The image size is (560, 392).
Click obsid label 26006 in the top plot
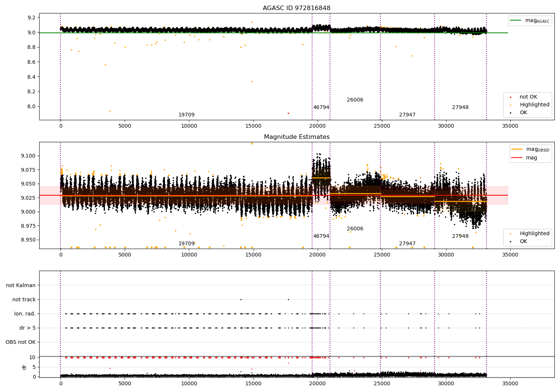(x=355, y=100)
